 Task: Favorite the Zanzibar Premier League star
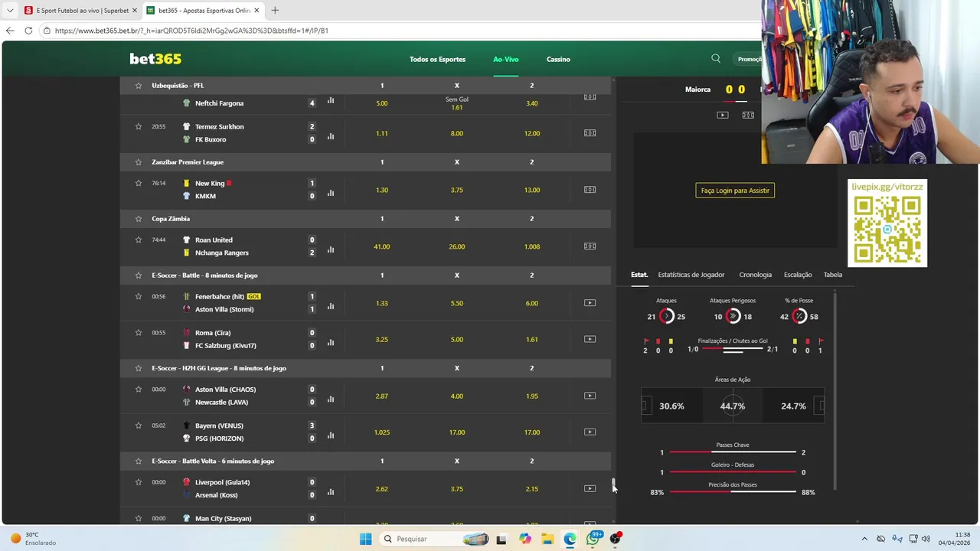point(139,162)
